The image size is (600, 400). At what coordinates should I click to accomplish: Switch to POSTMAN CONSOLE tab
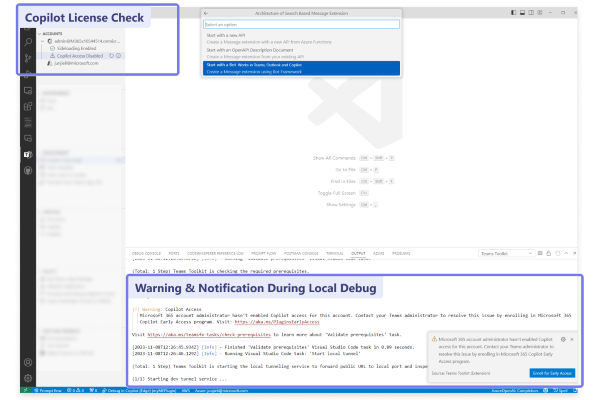point(301,253)
